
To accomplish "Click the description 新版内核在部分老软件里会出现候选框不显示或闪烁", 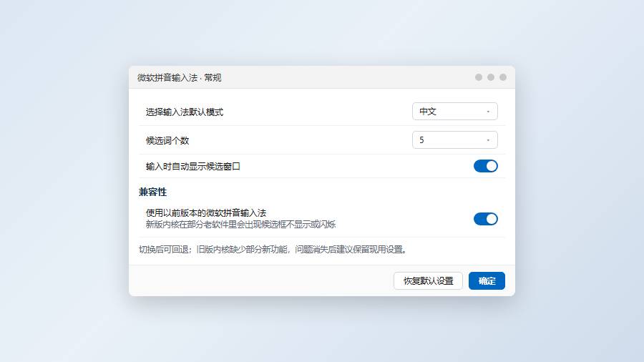I will click(240, 224).
